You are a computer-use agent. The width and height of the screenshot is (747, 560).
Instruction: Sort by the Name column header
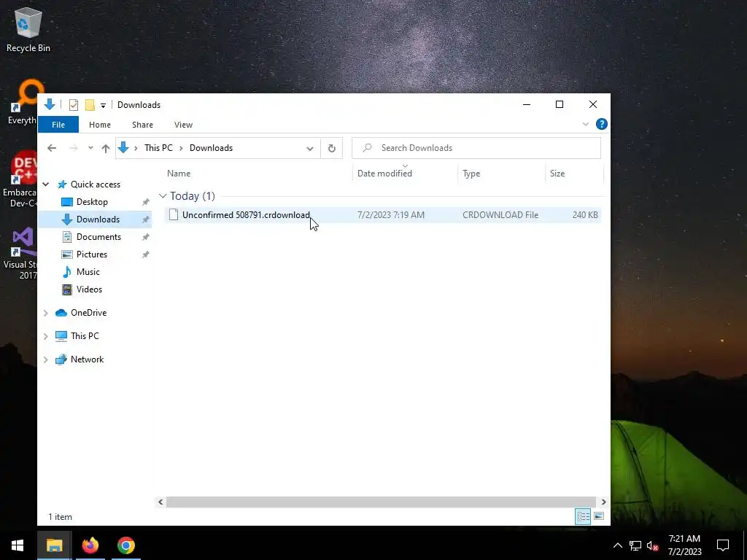258,174
